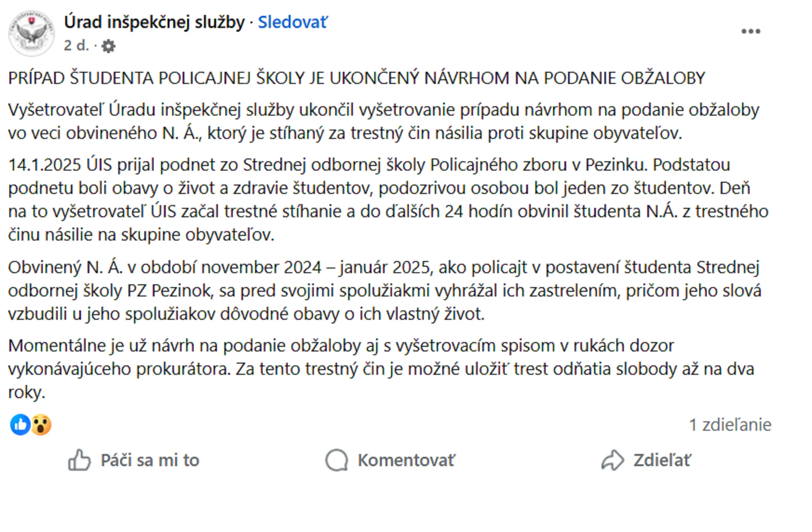View the '1 zdieľanie' shares count
Screen dimensions: 812x532
730,425
